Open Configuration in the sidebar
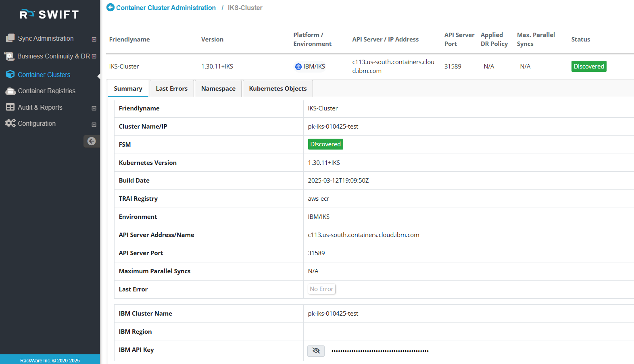Viewport: 634px width, 364px height. click(x=37, y=123)
